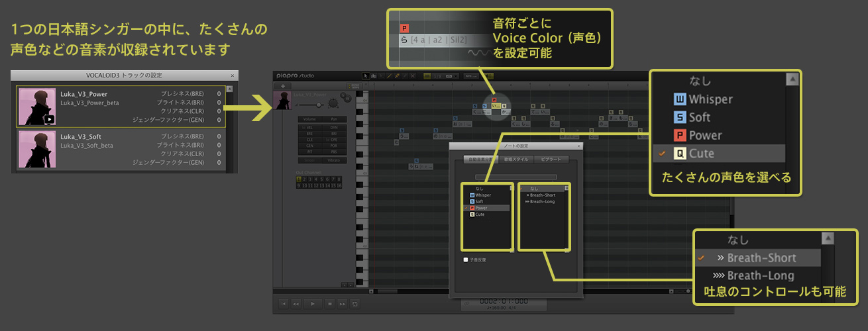Select Whisper in the enlarged voice color callout
The height and width of the screenshot is (331, 868).
(718, 99)
